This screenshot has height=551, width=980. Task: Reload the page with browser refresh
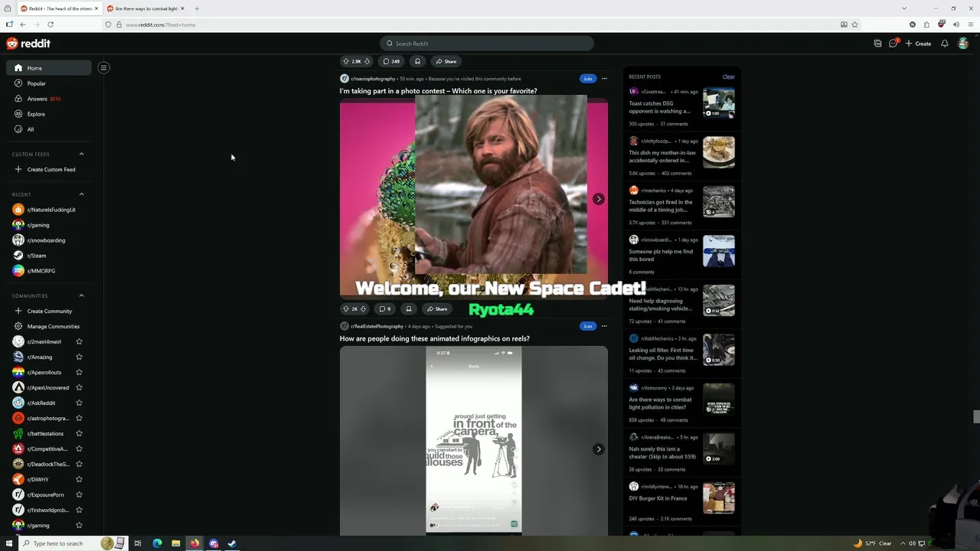pyautogui.click(x=51, y=24)
